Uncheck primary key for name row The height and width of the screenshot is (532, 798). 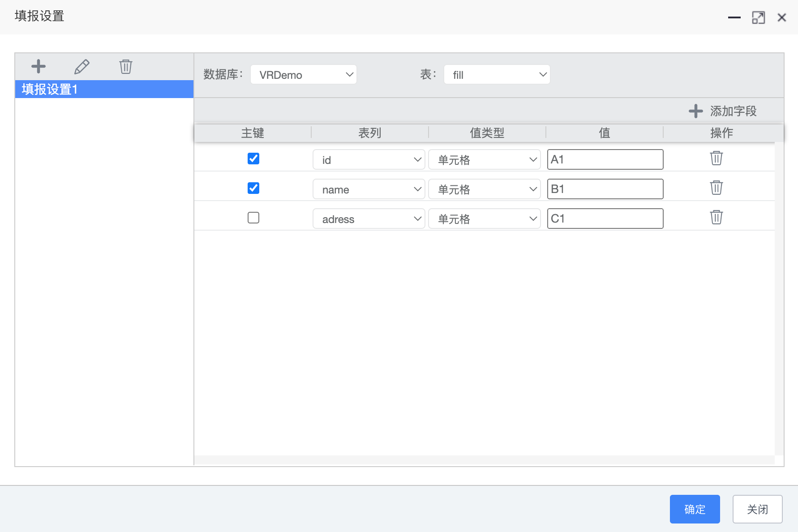[x=253, y=188]
